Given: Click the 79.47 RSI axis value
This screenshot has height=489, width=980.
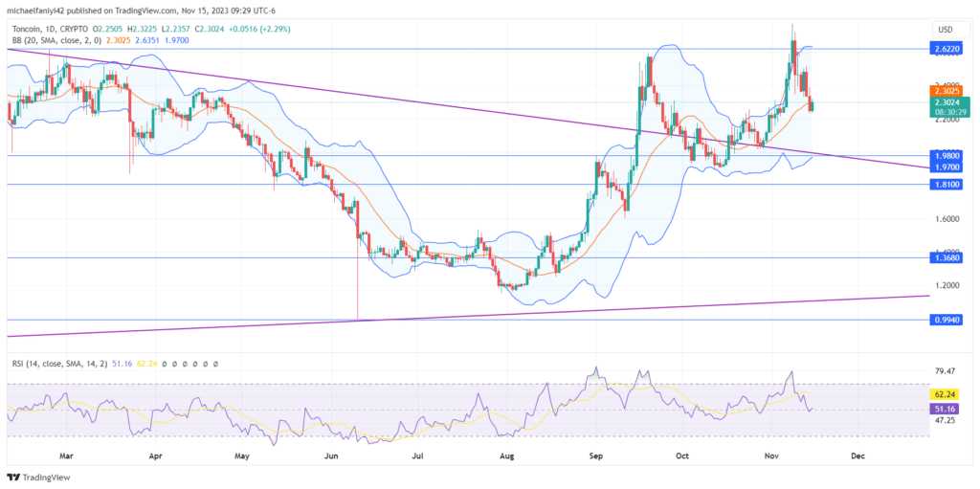Looking at the screenshot, I should point(945,371).
